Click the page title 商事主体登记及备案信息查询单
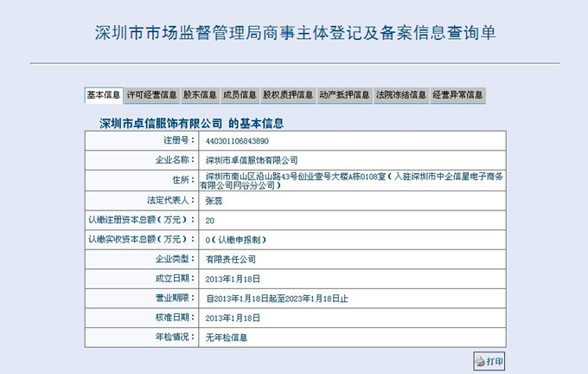 pyautogui.click(x=295, y=33)
